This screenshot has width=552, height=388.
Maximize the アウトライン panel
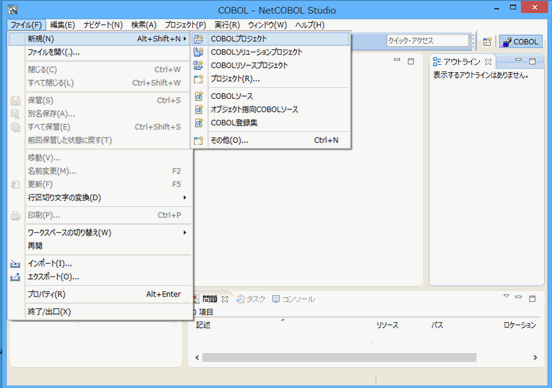(x=532, y=62)
